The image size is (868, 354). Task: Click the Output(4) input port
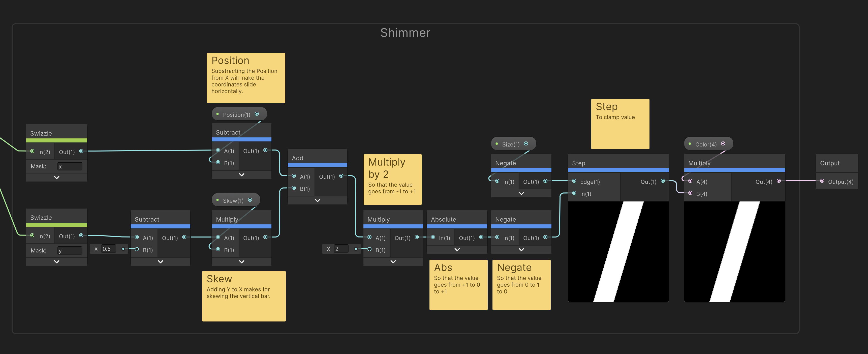coord(822,181)
